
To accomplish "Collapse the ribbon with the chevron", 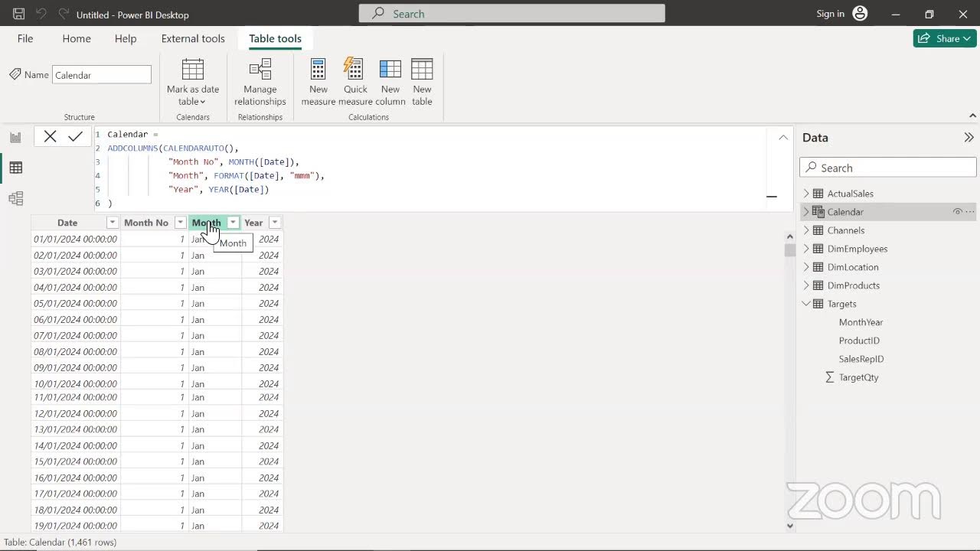I will coord(972,116).
